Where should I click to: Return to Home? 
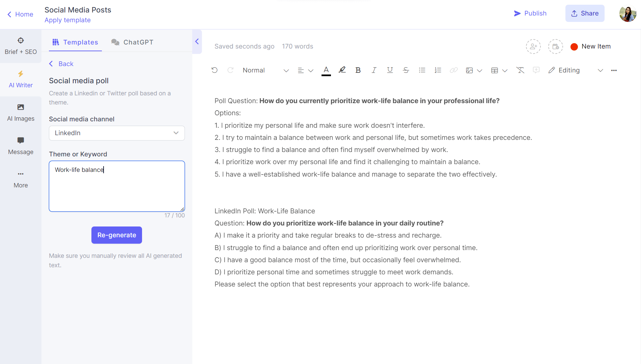(x=20, y=14)
